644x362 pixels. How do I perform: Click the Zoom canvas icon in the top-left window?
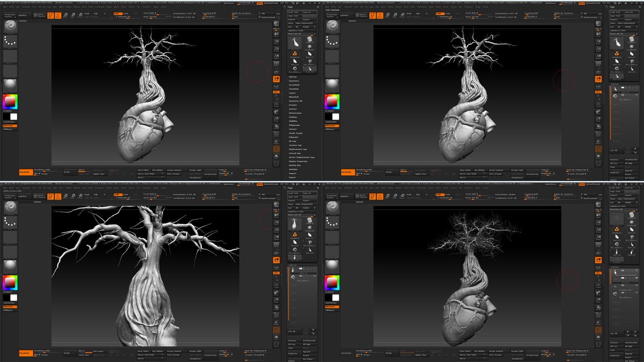click(277, 42)
